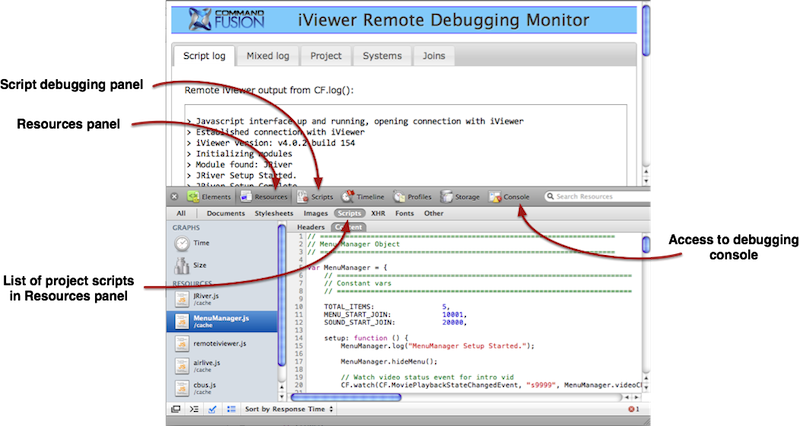Open the Profiles panel
This screenshot has height=426, width=800.
(x=412, y=196)
